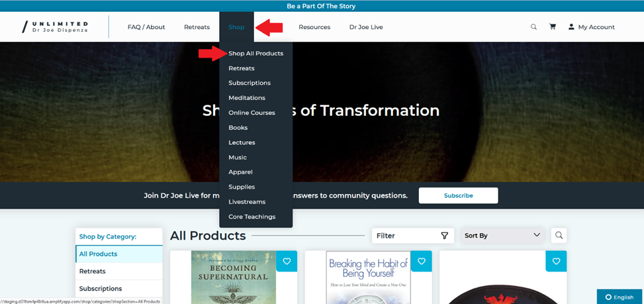The width and height of the screenshot is (644, 304).
Task: Click the heart on the black apparel product
Action: [x=556, y=261]
